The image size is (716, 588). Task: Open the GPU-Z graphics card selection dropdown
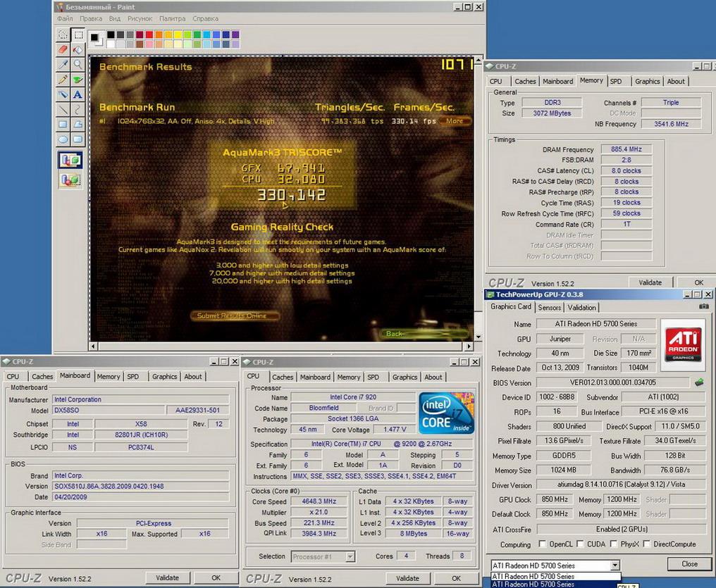615,565
